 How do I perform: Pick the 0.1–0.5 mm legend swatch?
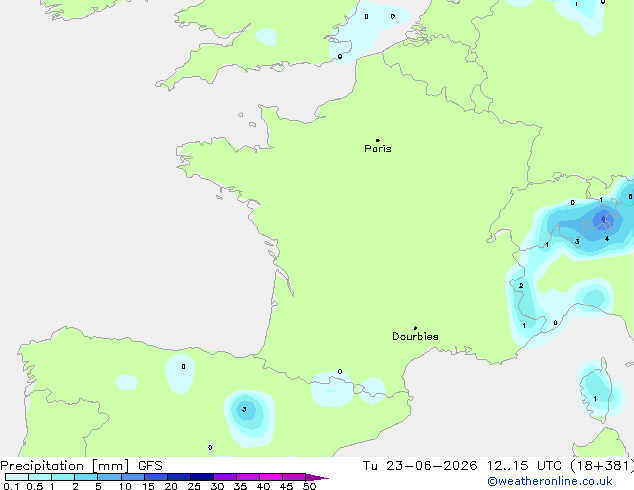click(x=17, y=477)
